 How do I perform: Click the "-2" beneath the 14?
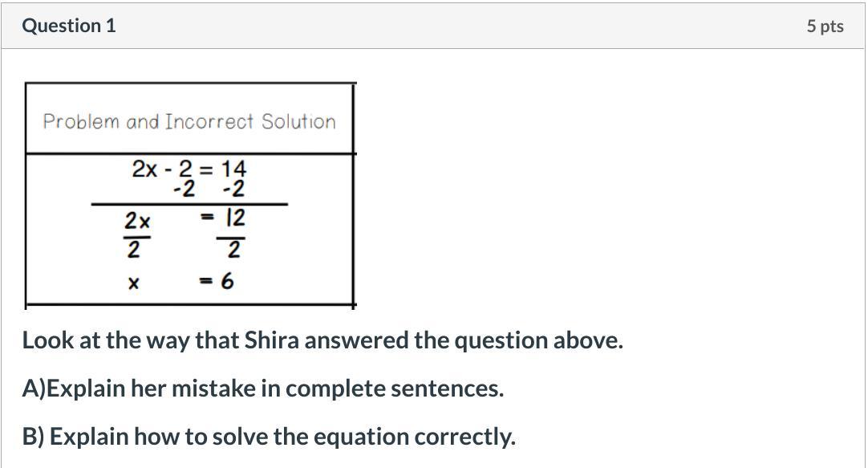click(233, 189)
